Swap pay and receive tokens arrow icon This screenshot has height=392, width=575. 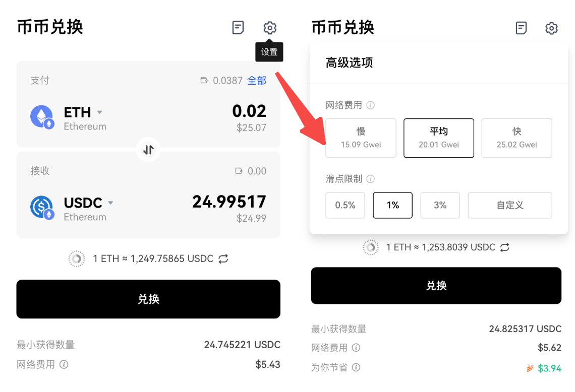[148, 150]
